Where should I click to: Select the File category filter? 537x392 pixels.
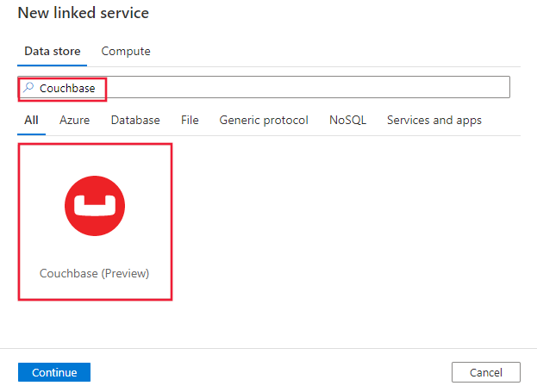(x=190, y=121)
